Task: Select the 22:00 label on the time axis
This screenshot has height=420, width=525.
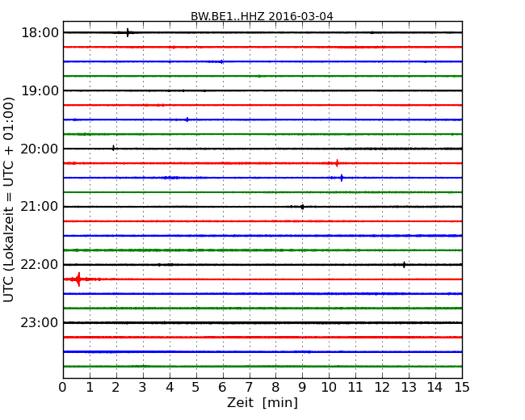Action: tap(40, 265)
